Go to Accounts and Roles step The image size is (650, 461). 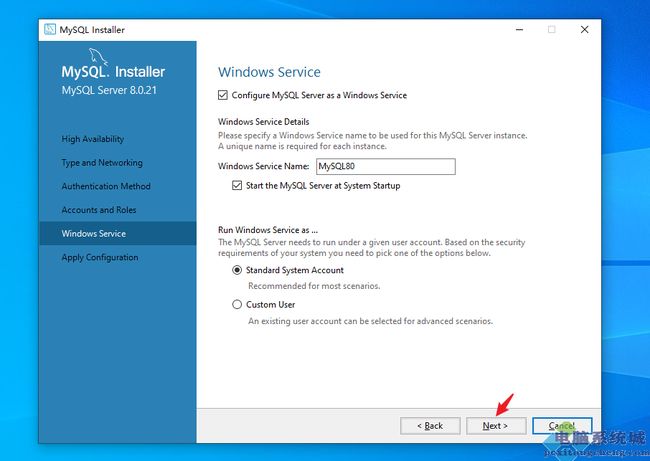pyautogui.click(x=99, y=210)
